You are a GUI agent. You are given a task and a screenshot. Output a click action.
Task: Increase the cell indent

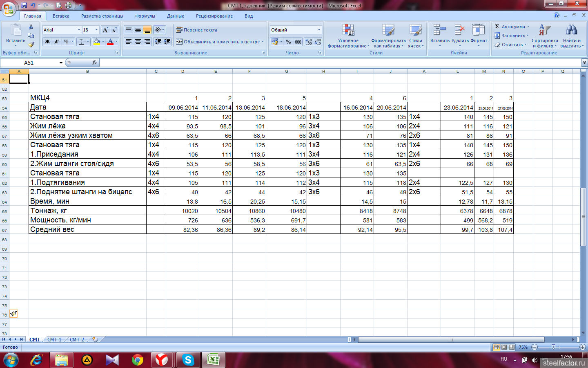167,42
